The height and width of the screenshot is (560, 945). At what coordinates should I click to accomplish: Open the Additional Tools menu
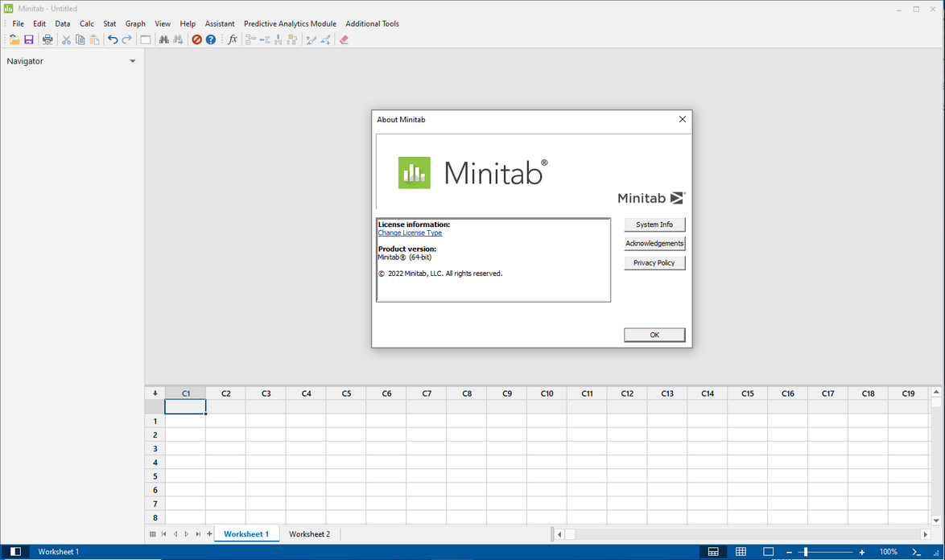tap(372, 23)
